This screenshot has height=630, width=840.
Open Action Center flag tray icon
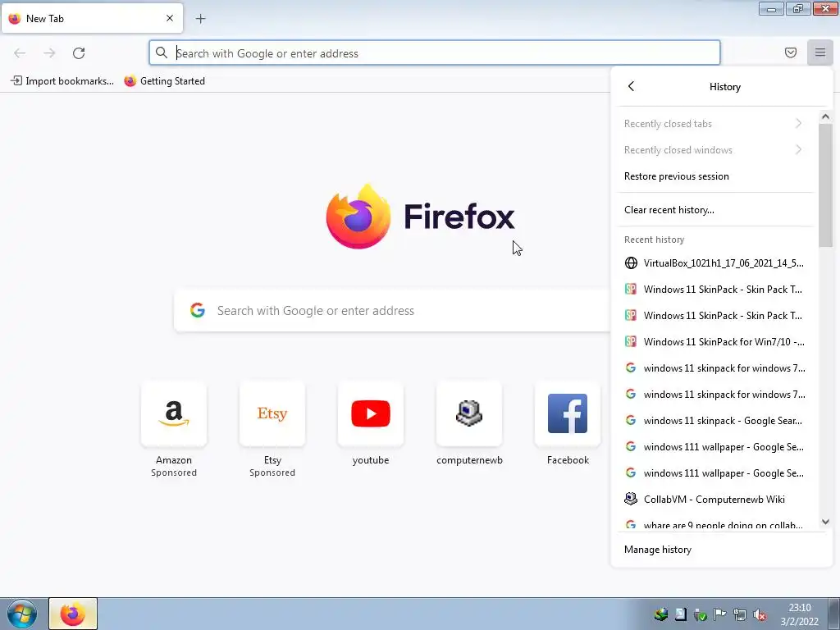click(720, 615)
